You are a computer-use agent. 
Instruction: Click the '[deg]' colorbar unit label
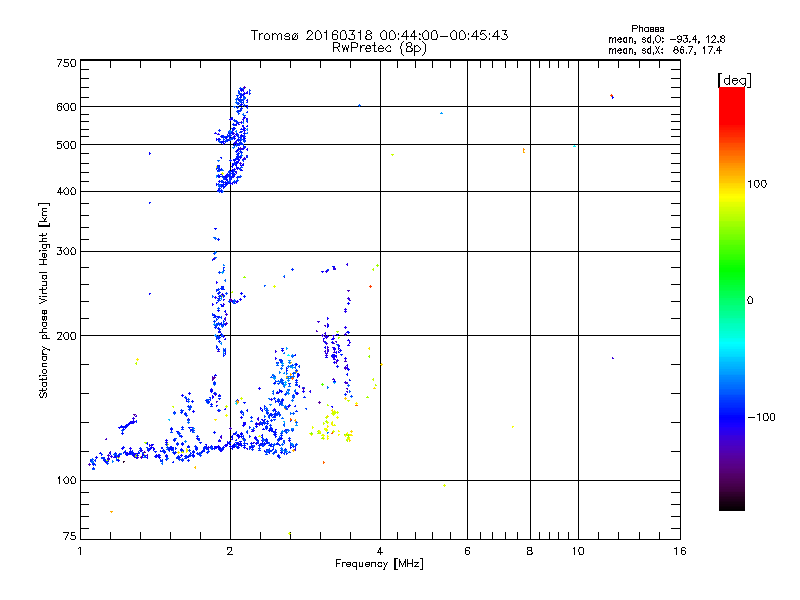pyautogui.click(x=734, y=80)
